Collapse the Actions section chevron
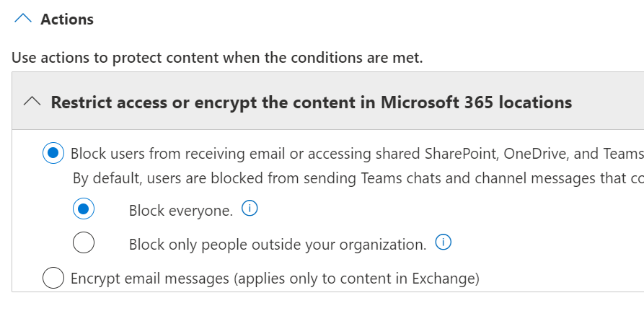 (x=23, y=19)
